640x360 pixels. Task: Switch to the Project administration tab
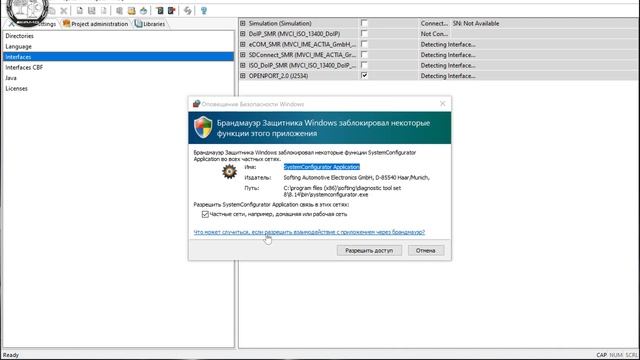(96, 24)
